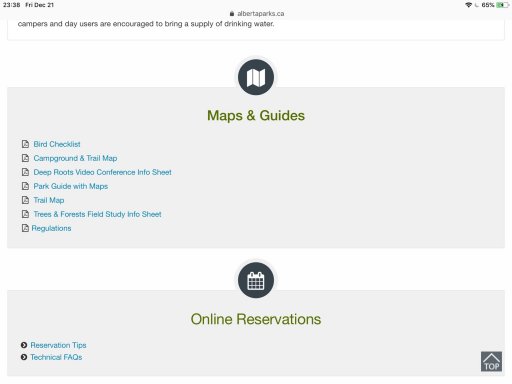Click the PDF icon beside Bird Checklist

click(x=25, y=144)
